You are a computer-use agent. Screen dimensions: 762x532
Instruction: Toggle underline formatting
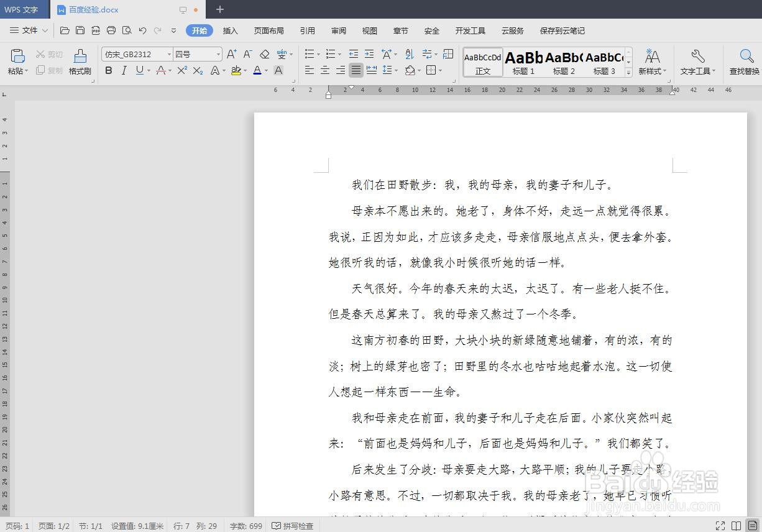click(x=139, y=71)
